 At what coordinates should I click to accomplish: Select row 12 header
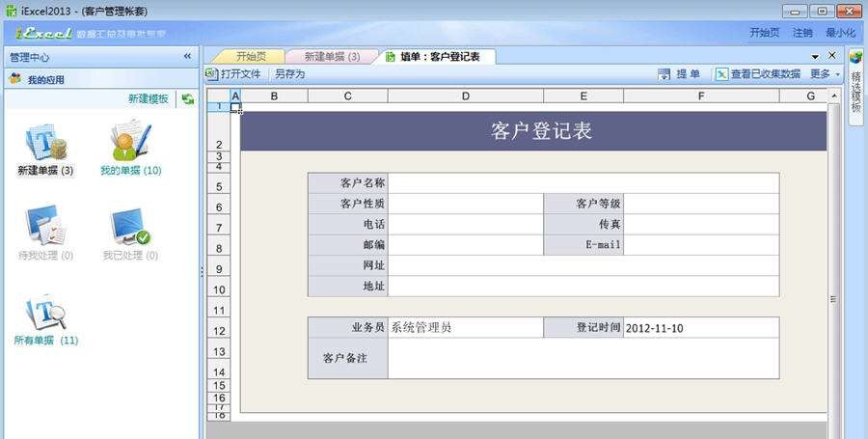pyautogui.click(x=219, y=327)
